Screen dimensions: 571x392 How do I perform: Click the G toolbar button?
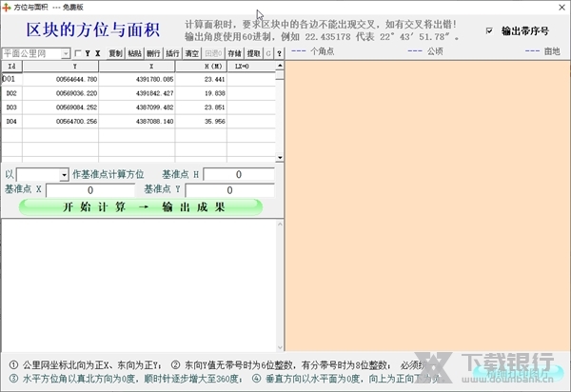[x=268, y=53]
